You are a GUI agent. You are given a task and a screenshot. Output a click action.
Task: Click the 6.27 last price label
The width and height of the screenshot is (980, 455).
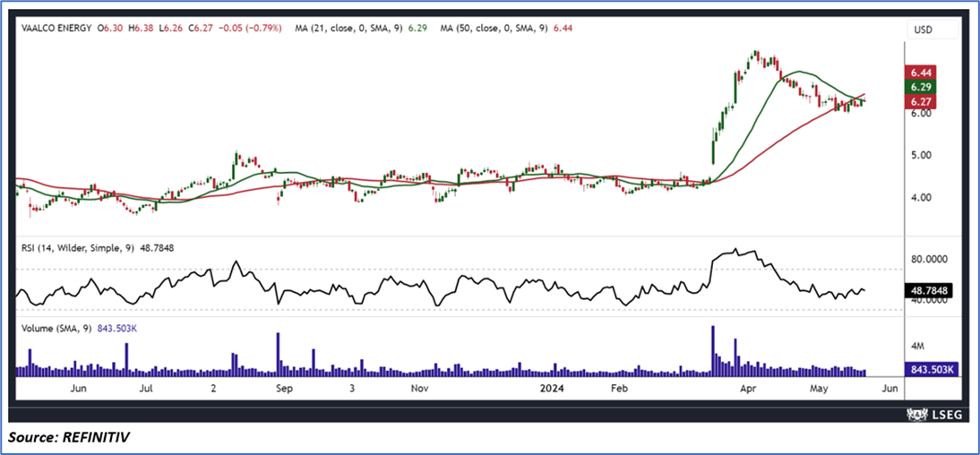pyautogui.click(x=919, y=100)
